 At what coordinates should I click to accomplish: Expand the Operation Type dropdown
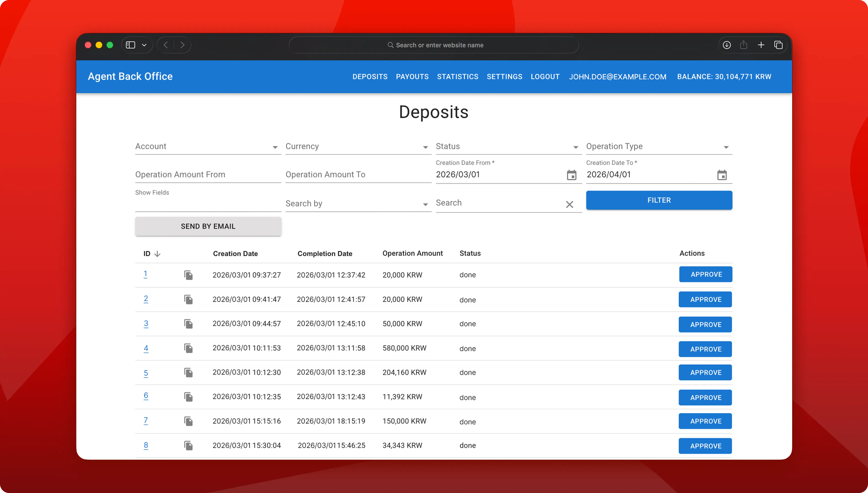[659, 147]
